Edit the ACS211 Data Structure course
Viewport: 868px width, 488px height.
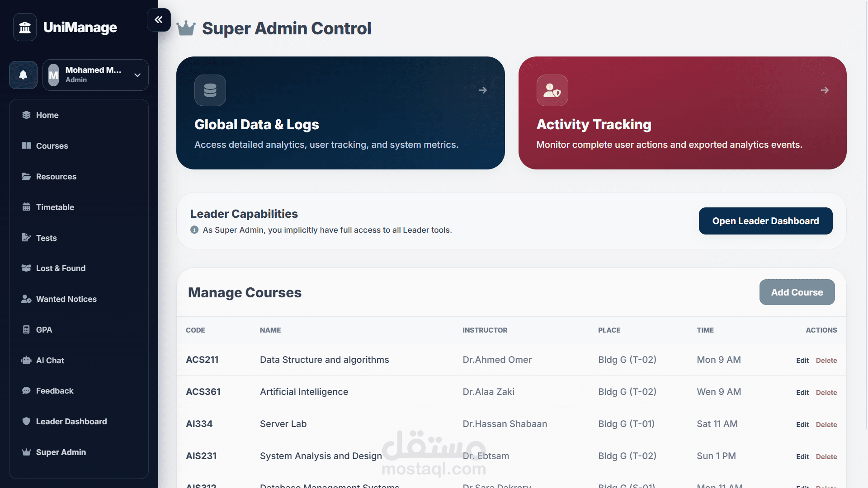point(802,361)
